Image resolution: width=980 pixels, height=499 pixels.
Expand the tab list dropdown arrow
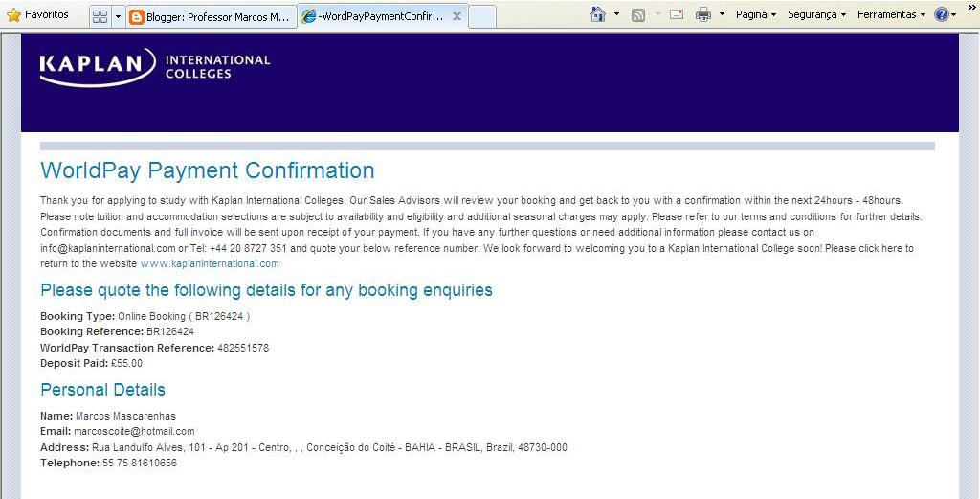[118, 17]
